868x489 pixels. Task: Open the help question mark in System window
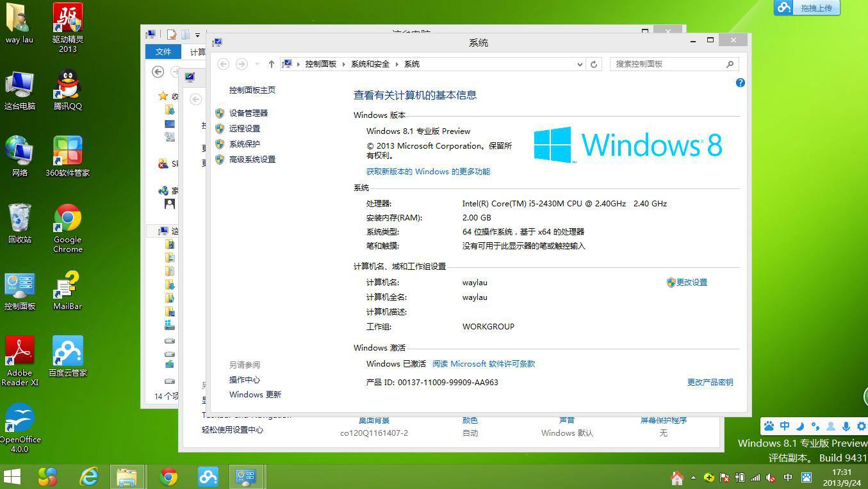(x=740, y=82)
